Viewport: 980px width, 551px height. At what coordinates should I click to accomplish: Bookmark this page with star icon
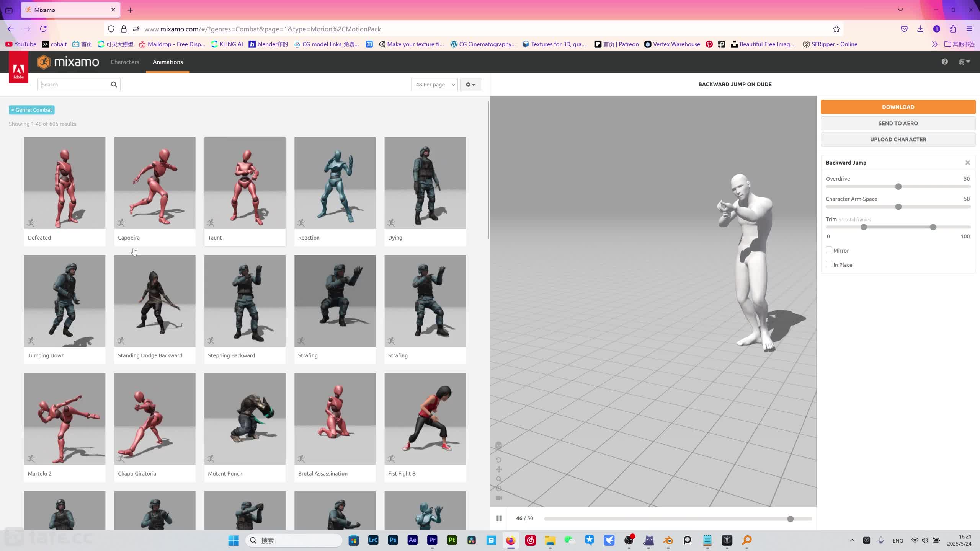(836, 29)
